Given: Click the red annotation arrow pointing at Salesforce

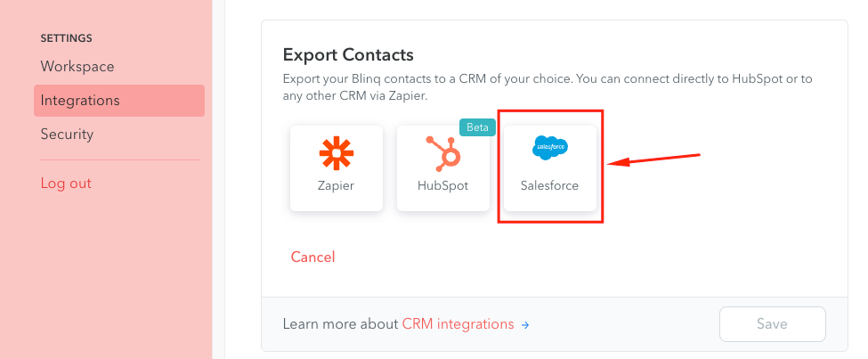Looking at the screenshot, I should (x=654, y=159).
